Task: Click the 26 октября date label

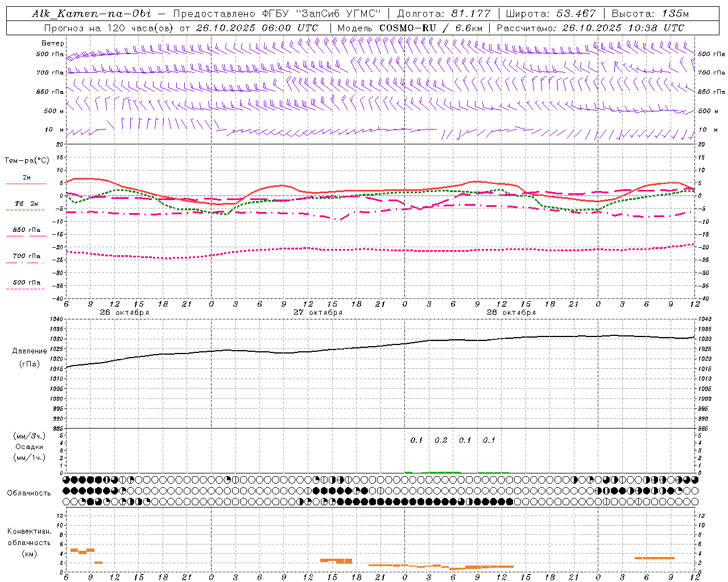Action: (124, 313)
